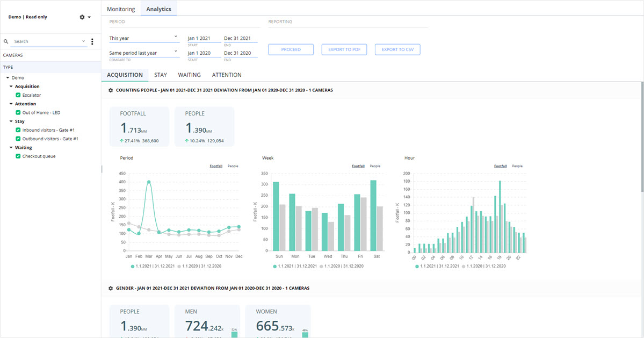Click gear icon next to Counting People
644x338 pixels.
tap(111, 90)
